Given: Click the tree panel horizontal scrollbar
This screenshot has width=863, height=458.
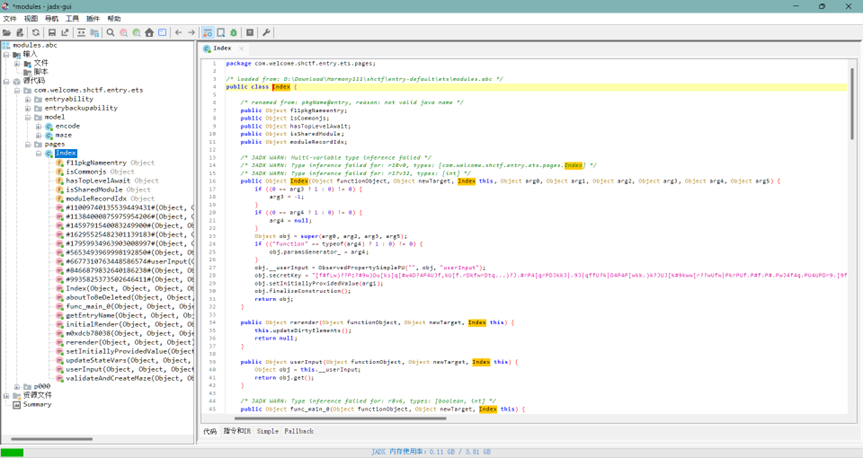Looking at the screenshot, I should (x=52, y=439).
